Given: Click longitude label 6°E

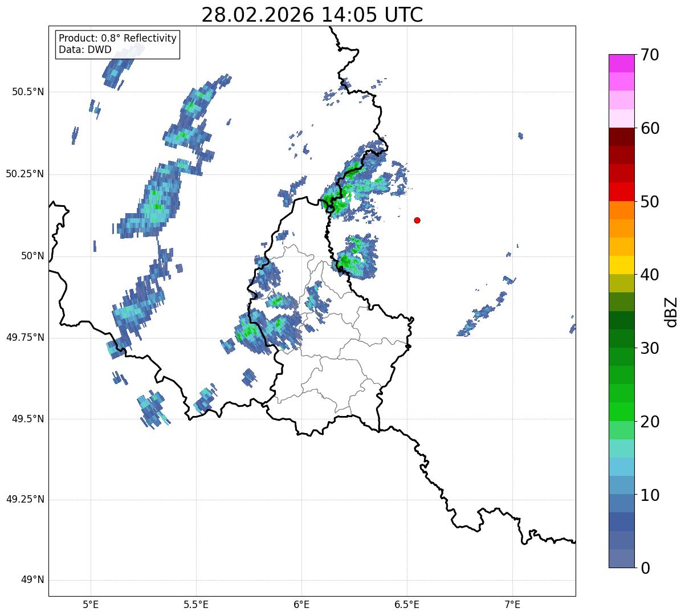Looking at the screenshot, I should tap(301, 605).
